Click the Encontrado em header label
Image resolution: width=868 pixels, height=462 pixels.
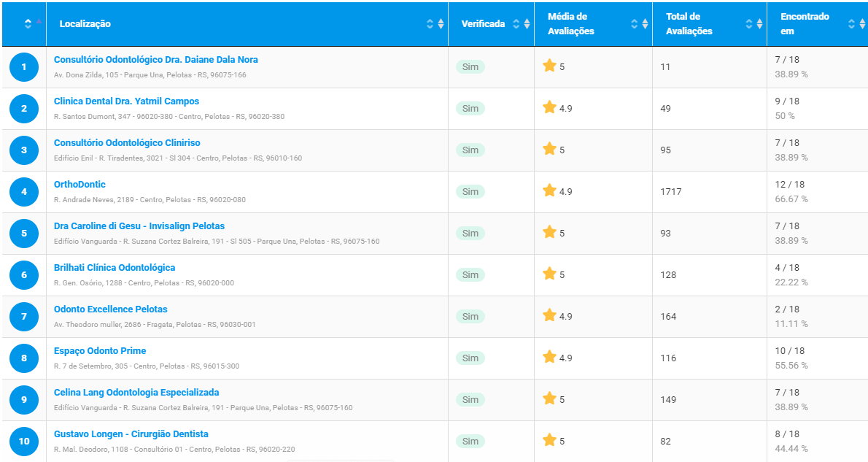[x=805, y=24]
